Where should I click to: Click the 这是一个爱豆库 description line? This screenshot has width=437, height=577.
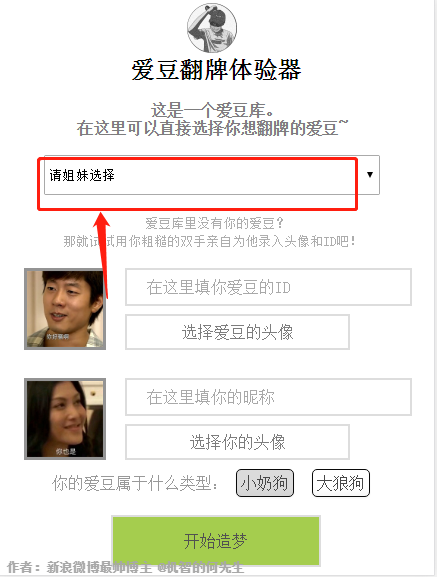coord(212,110)
